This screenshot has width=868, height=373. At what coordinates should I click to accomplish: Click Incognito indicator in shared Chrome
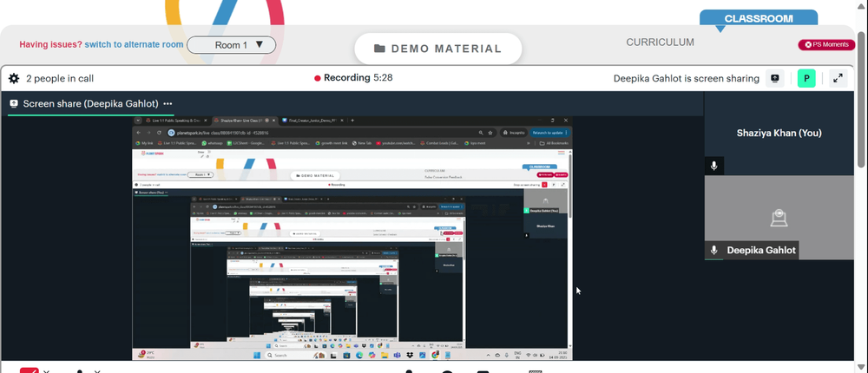coord(513,133)
